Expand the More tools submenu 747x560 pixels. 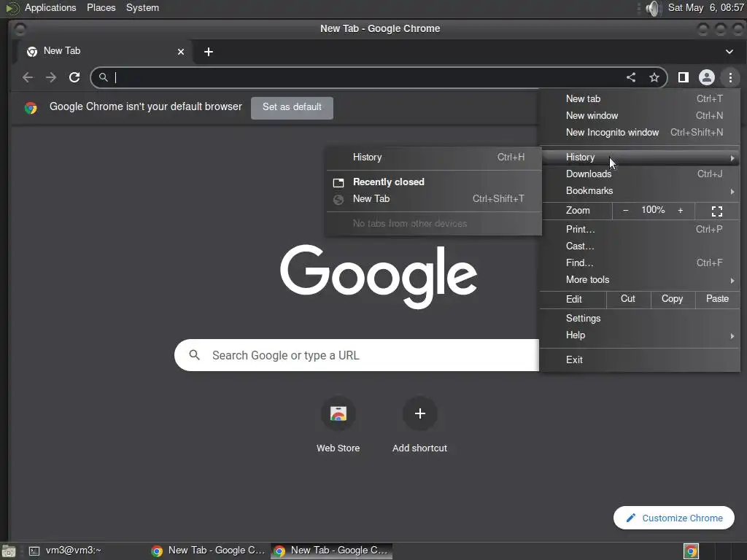pyautogui.click(x=640, y=279)
